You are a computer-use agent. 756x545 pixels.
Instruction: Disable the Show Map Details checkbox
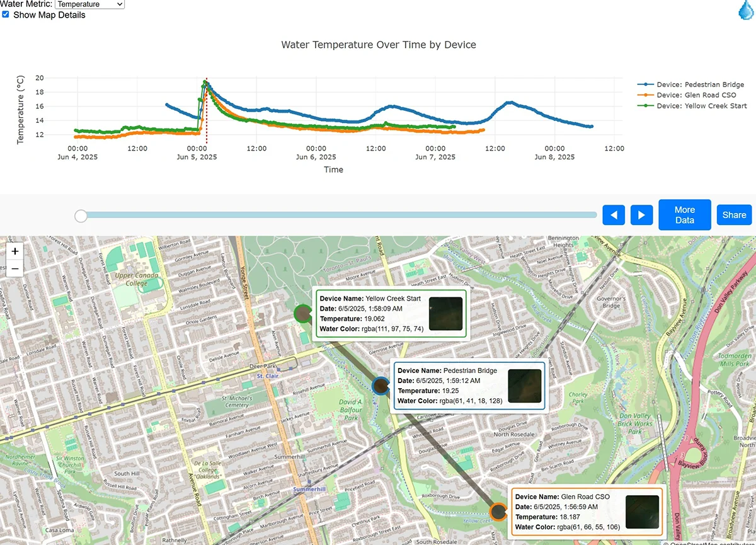[6, 14]
